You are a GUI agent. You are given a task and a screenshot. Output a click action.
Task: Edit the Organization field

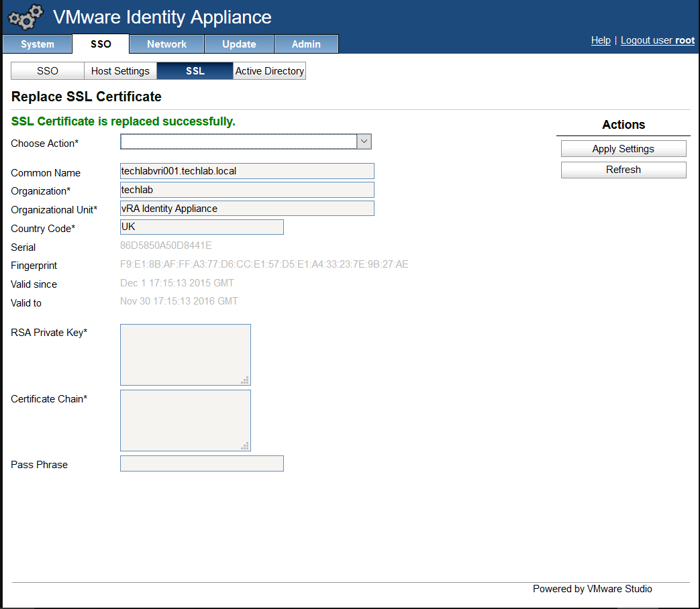pyautogui.click(x=247, y=190)
